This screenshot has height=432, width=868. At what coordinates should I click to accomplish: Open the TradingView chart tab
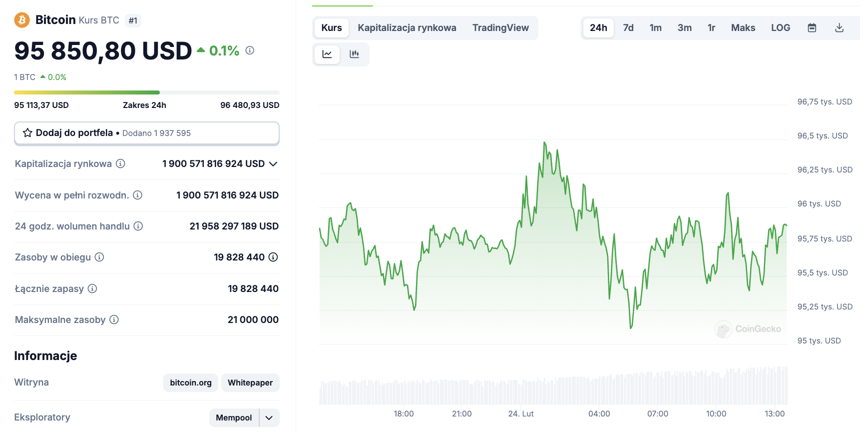500,27
